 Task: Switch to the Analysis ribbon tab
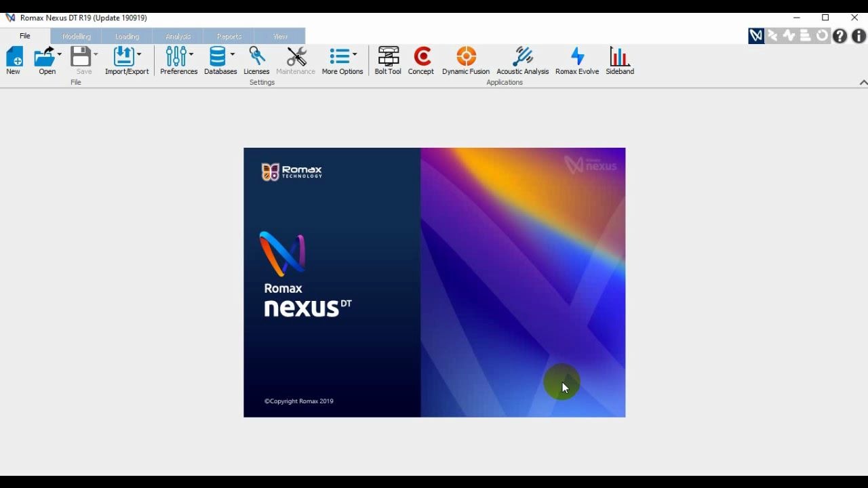coord(178,36)
